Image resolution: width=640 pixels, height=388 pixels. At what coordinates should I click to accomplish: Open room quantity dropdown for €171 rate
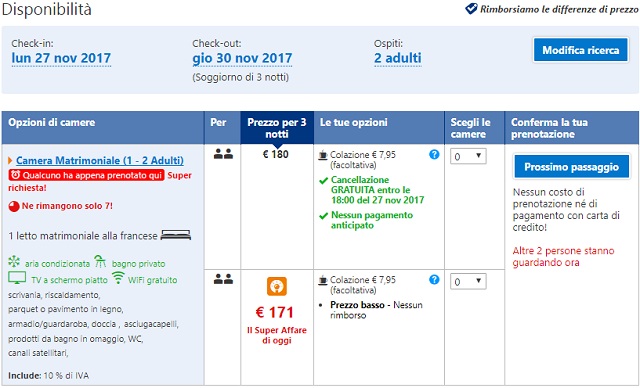pyautogui.click(x=468, y=282)
